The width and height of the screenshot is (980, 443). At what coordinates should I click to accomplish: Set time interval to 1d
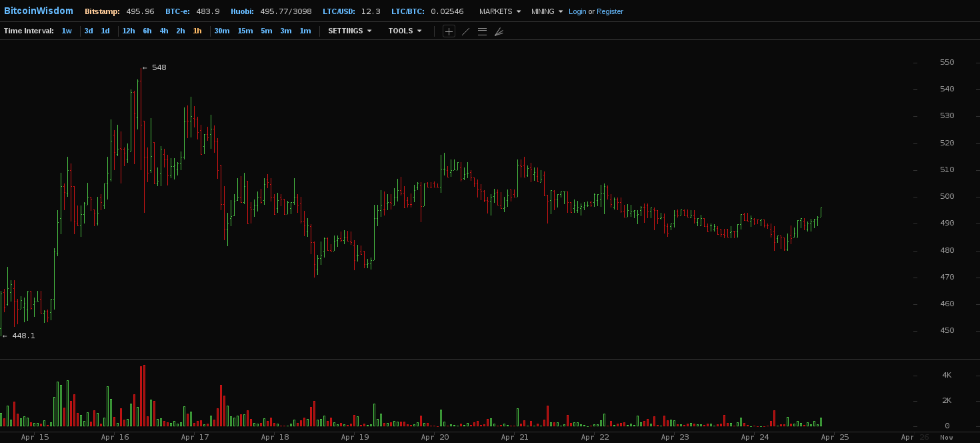[x=105, y=31]
